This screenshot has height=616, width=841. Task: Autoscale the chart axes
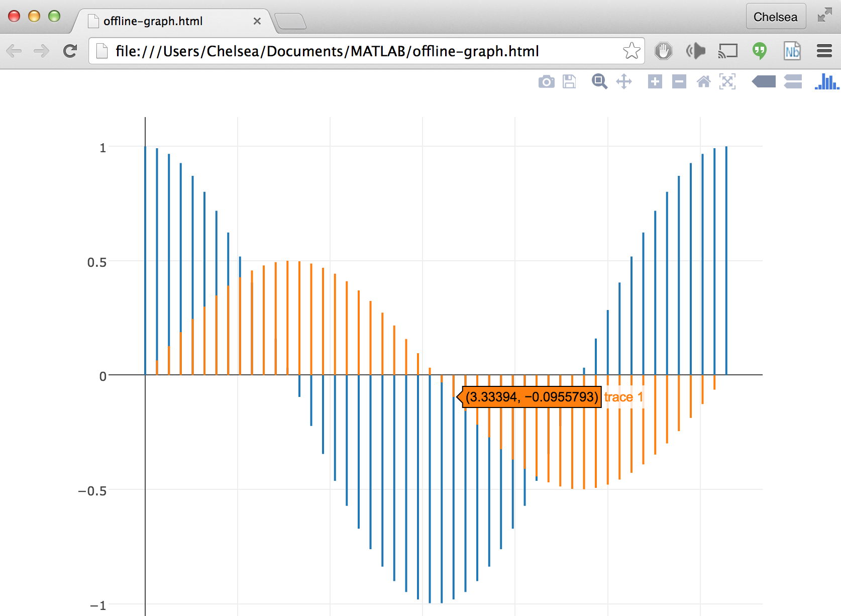(728, 81)
